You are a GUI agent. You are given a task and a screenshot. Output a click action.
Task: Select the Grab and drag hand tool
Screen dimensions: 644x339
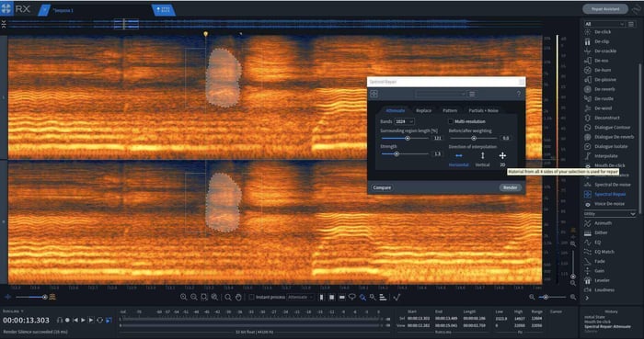(x=238, y=297)
